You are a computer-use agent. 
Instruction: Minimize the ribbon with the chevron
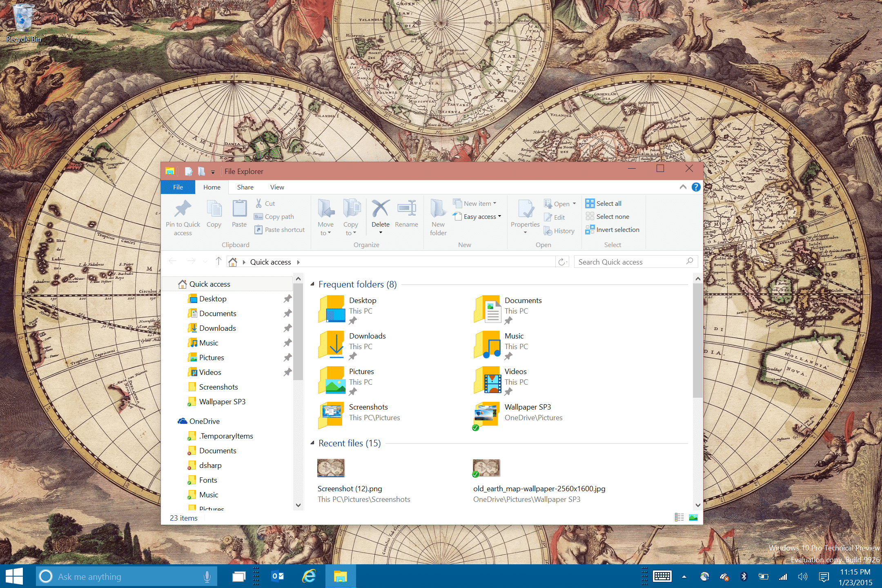(x=683, y=187)
